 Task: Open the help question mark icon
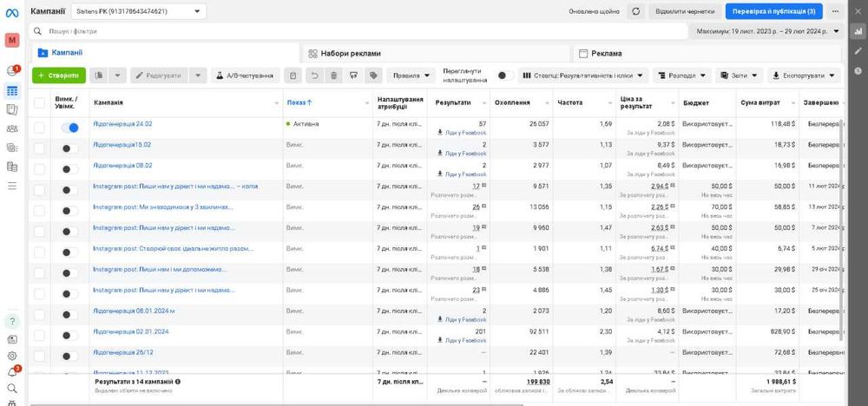[x=12, y=320]
